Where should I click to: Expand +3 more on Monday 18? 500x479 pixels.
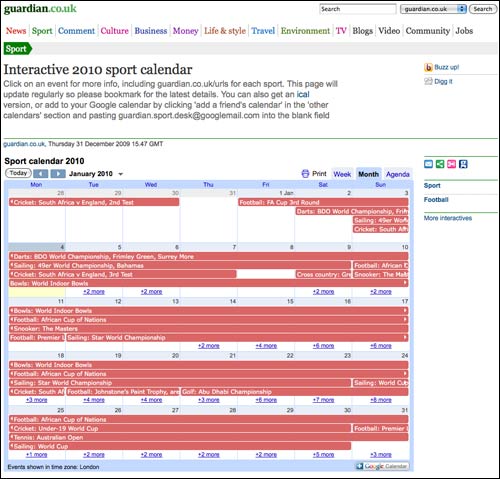click(x=36, y=400)
